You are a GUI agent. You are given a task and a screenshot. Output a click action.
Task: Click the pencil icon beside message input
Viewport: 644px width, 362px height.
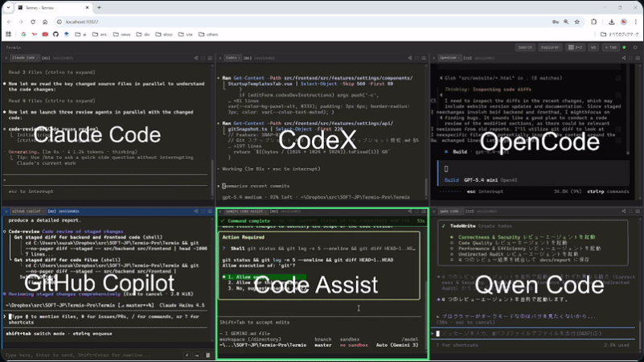(187, 356)
